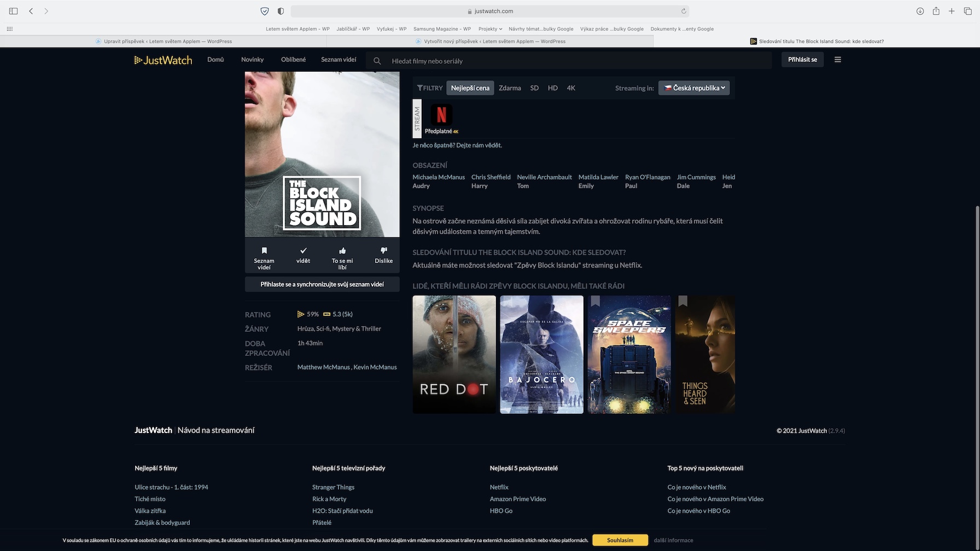Switch to The Block Island Sound tab
The height and width of the screenshot is (551, 980).
816,42
